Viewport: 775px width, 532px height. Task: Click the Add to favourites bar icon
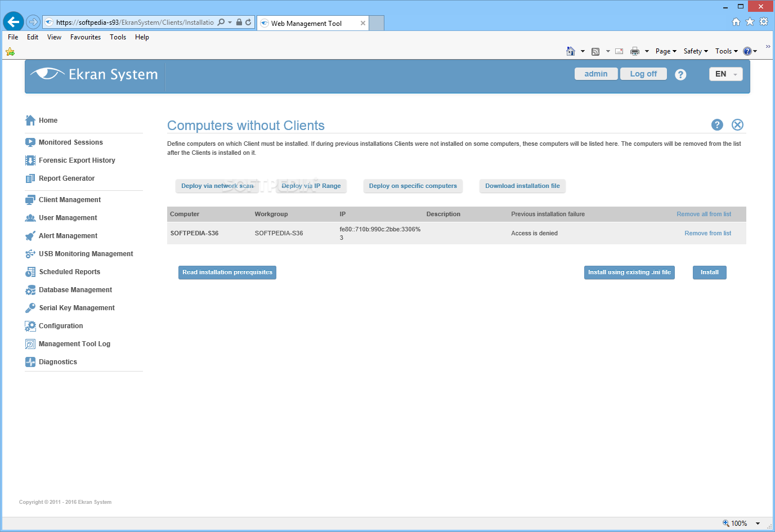(x=10, y=52)
